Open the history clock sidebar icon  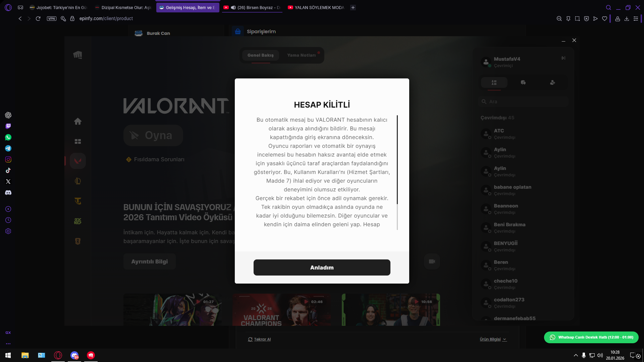coord(8,220)
